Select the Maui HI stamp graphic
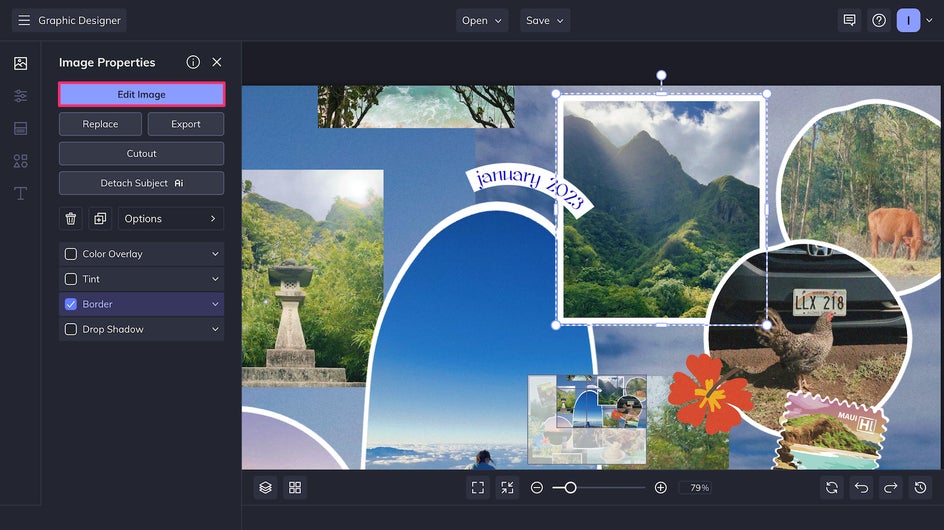Screen dimensions: 944x530 coord(831,431)
